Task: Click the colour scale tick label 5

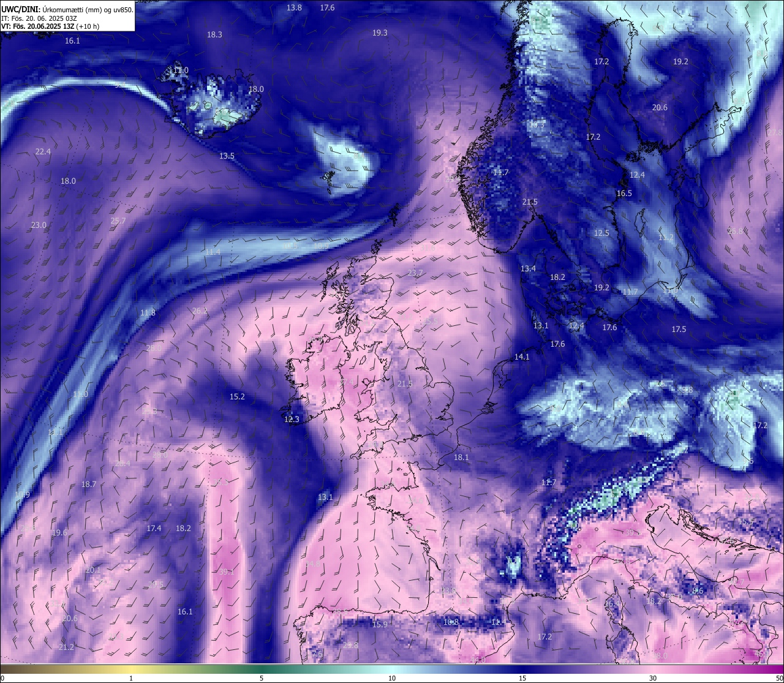Action: click(262, 678)
